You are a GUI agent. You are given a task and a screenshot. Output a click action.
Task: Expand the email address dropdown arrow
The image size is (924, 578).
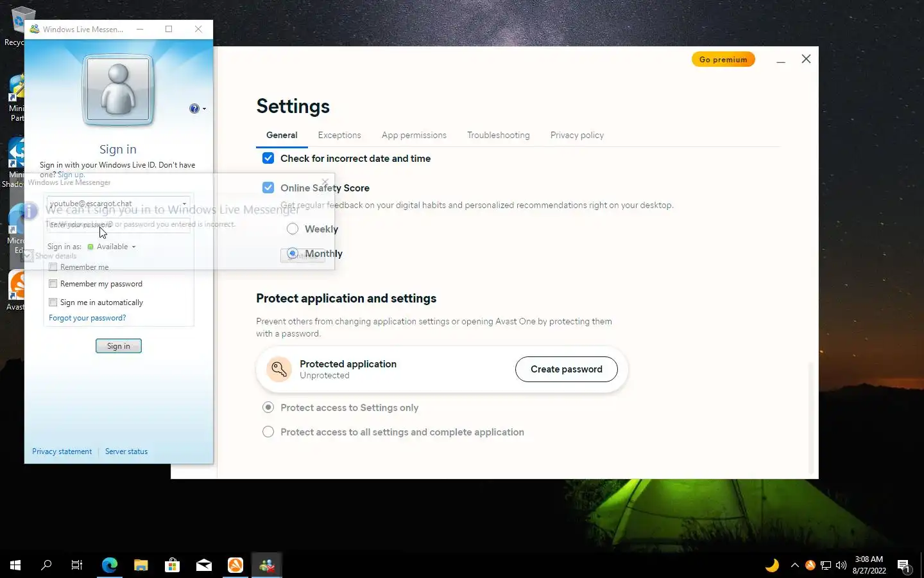184,204
